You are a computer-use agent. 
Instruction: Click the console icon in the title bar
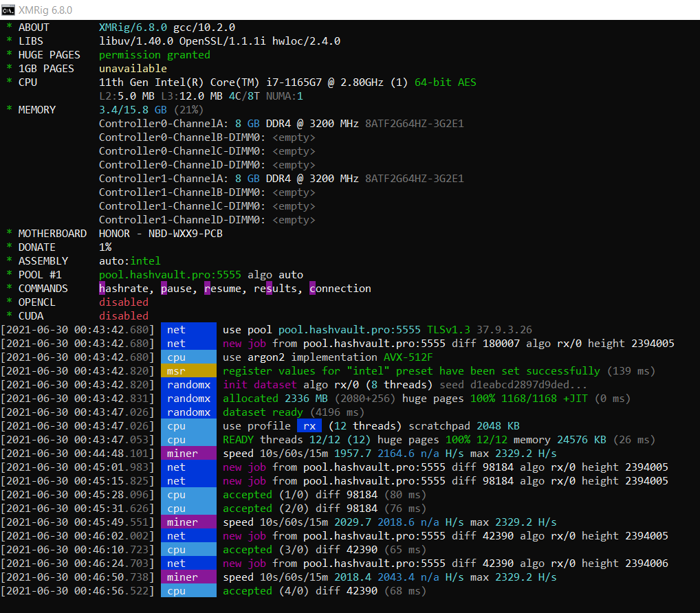coord(8,10)
